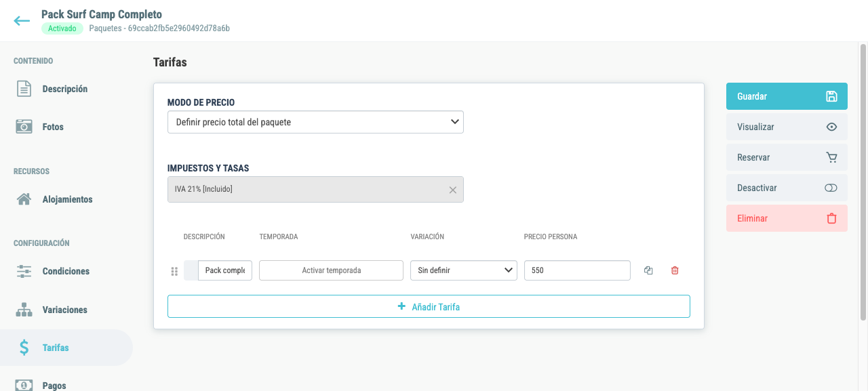Click the plus icon in Añadir Tarifa

coord(401,306)
